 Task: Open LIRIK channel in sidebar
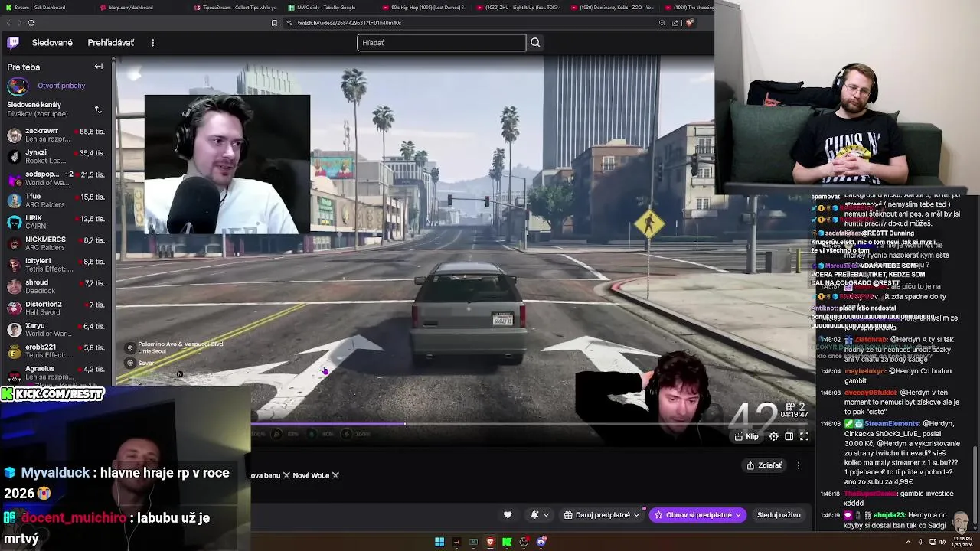pos(56,222)
